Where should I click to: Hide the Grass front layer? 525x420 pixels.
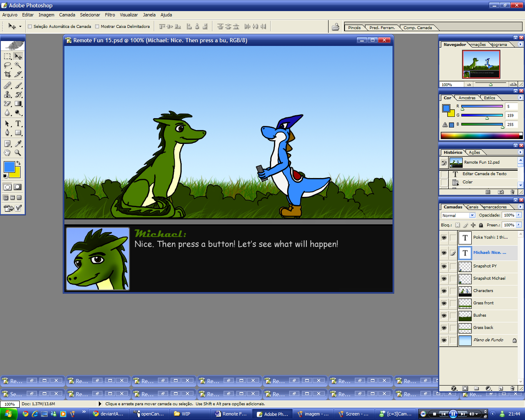click(x=444, y=303)
